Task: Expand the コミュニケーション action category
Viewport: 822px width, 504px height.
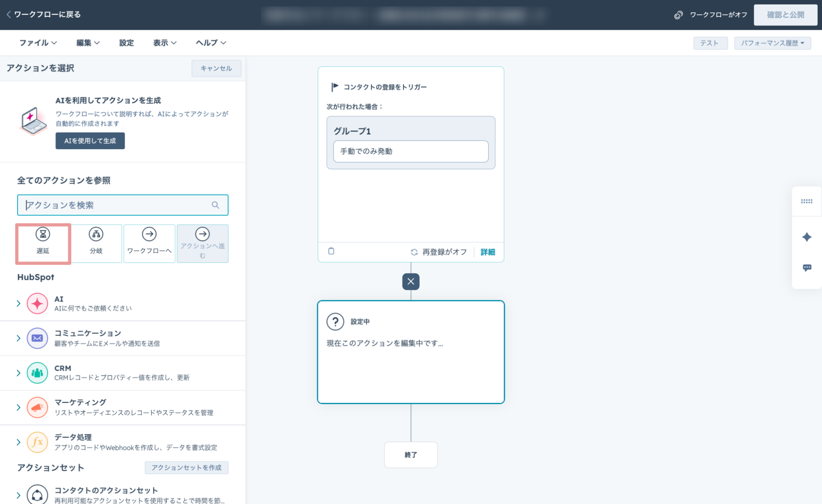Action: pos(19,338)
